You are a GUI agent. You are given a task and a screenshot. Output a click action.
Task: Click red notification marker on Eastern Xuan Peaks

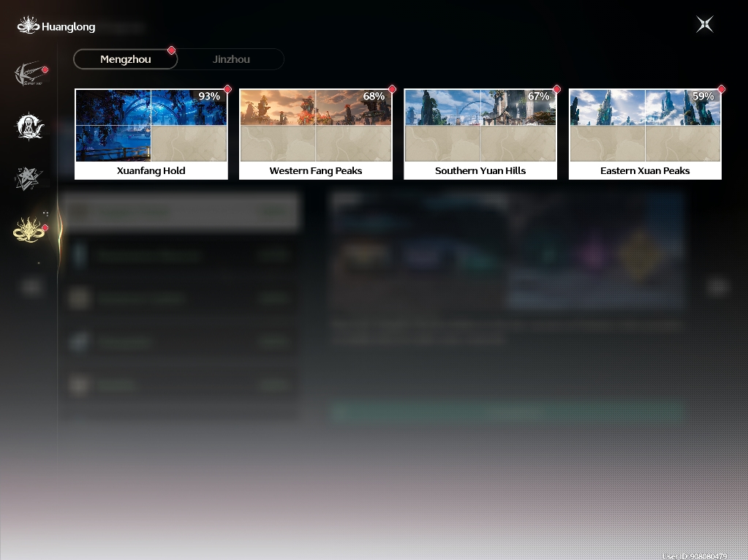pyautogui.click(x=721, y=89)
